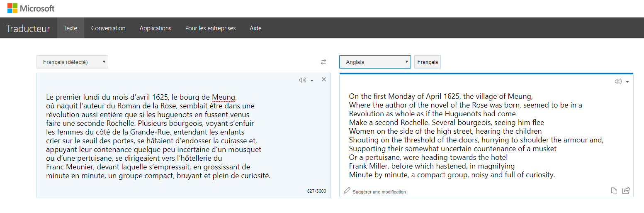Open source text audio options arrow

312,81
